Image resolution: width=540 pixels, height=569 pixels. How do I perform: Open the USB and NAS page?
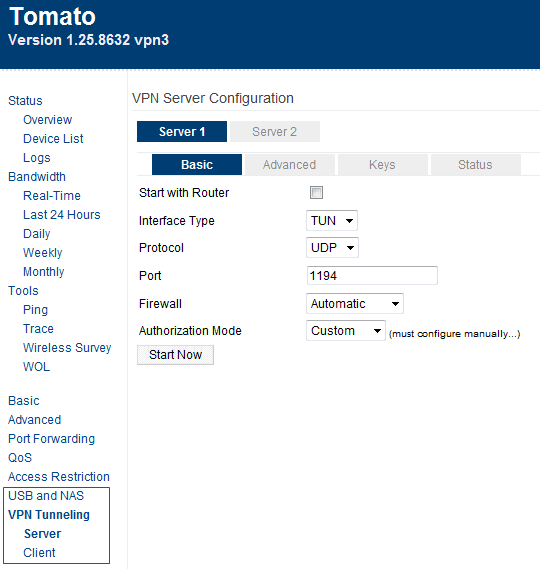46,496
